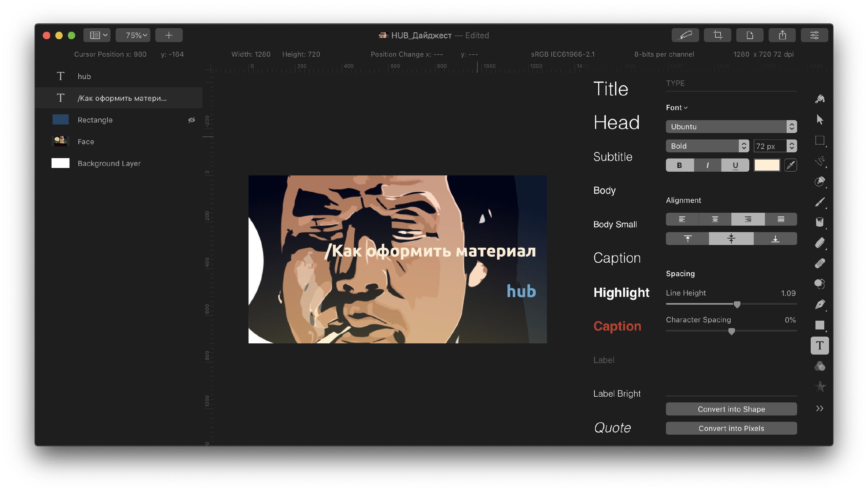Select the hub text layer

coord(119,76)
